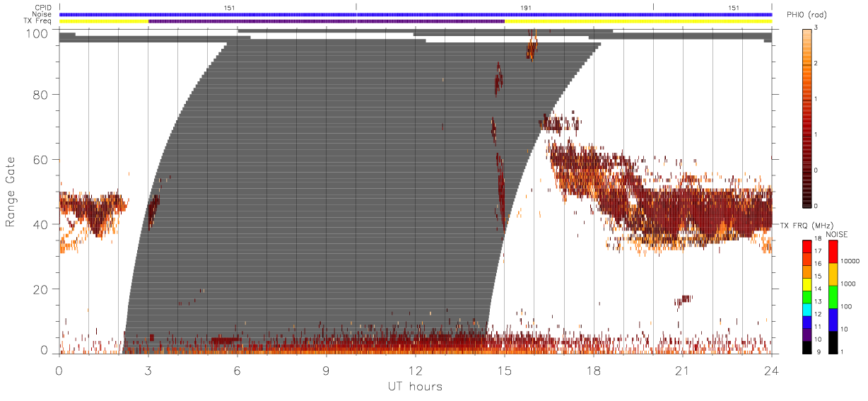The height and width of the screenshot is (401, 868).
Task: Click the 3 tick on UT hours axis
Action: coord(148,370)
